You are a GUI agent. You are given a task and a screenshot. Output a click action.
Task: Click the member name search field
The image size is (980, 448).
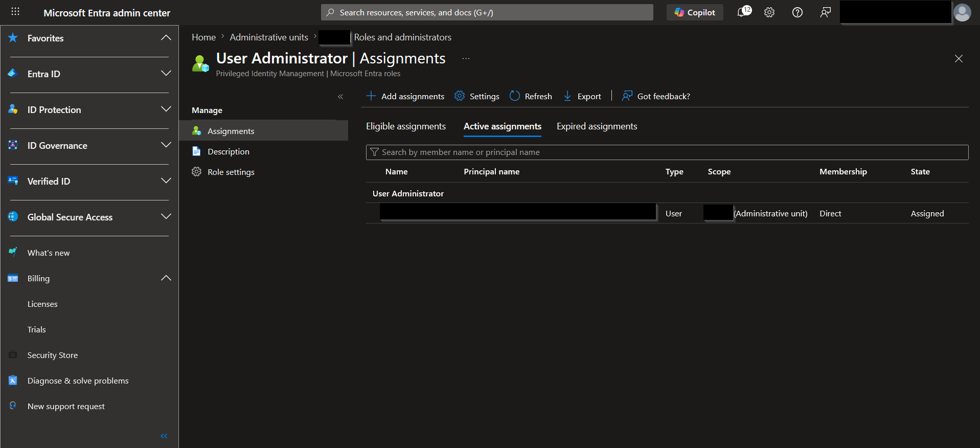pos(667,152)
